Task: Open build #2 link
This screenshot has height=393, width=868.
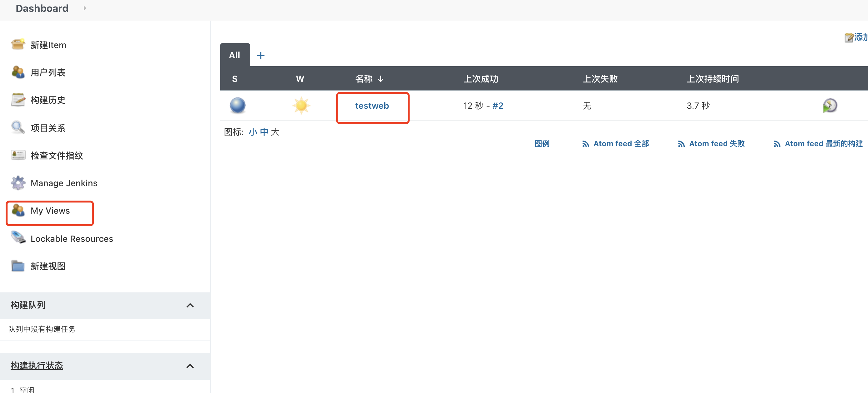Action: pyautogui.click(x=498, y=105)
